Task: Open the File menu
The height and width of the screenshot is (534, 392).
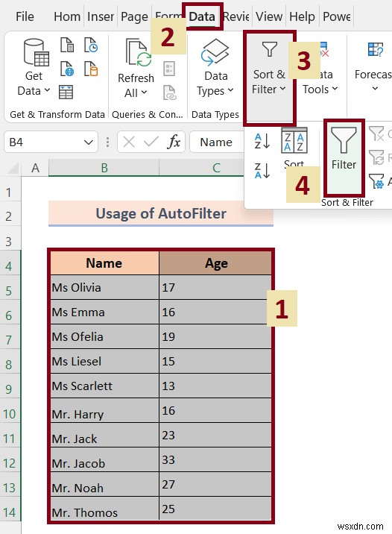Action: coord(25,16)
